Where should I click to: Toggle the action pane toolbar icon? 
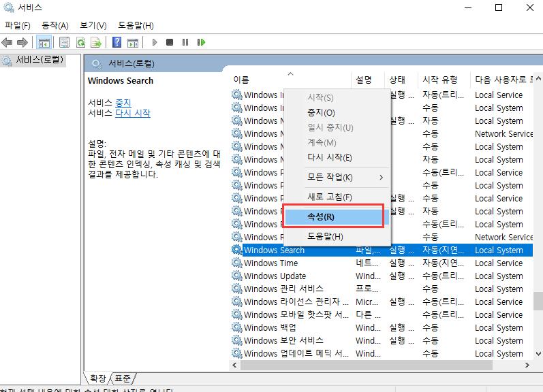point(133,43)
